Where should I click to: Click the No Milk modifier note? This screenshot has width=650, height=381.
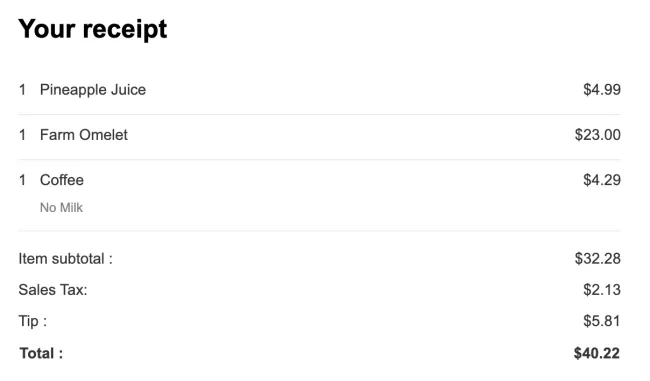point(61,207)
